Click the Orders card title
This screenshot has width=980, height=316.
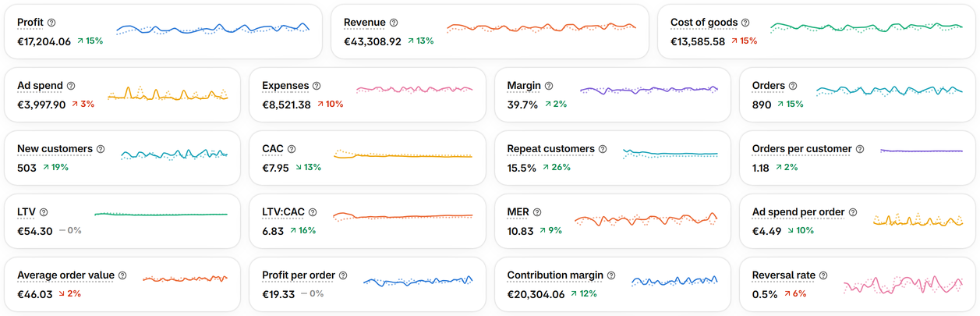(x=769, y=86)
